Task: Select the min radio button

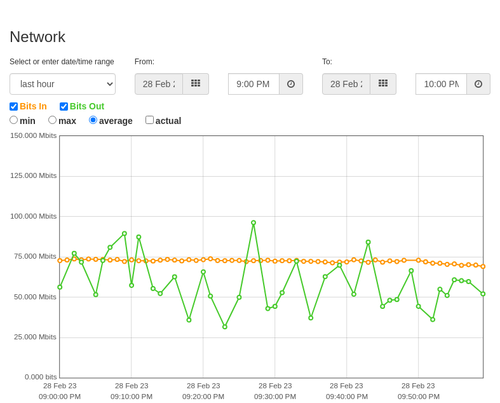Action: [x=14, y=120]
